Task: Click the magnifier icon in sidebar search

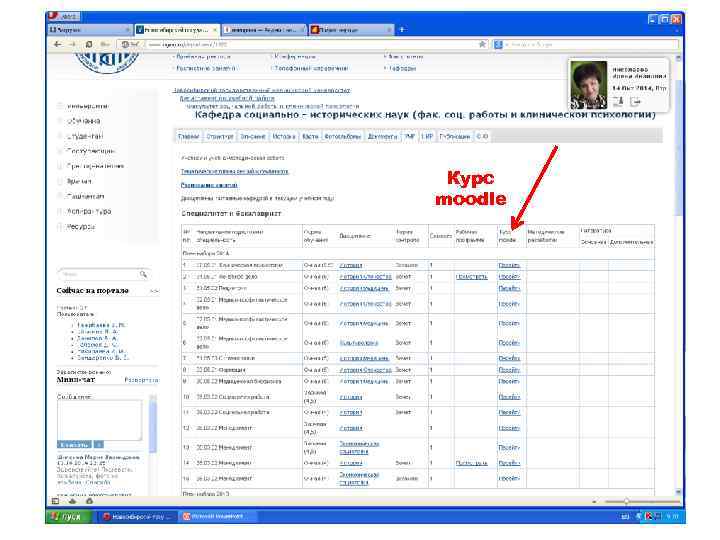Action: tap(144, 274)
